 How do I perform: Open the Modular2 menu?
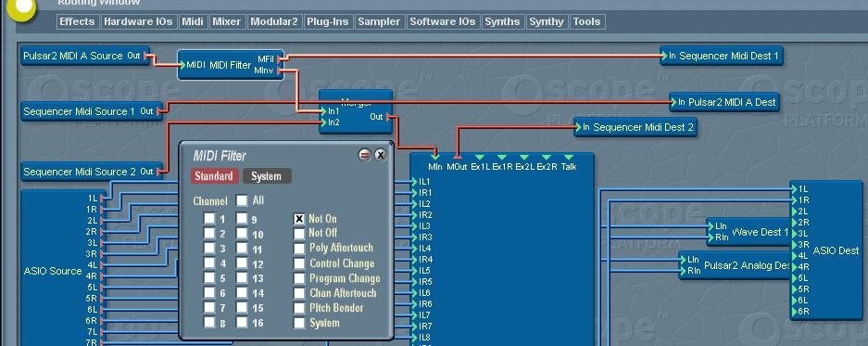tap(273, 21)
